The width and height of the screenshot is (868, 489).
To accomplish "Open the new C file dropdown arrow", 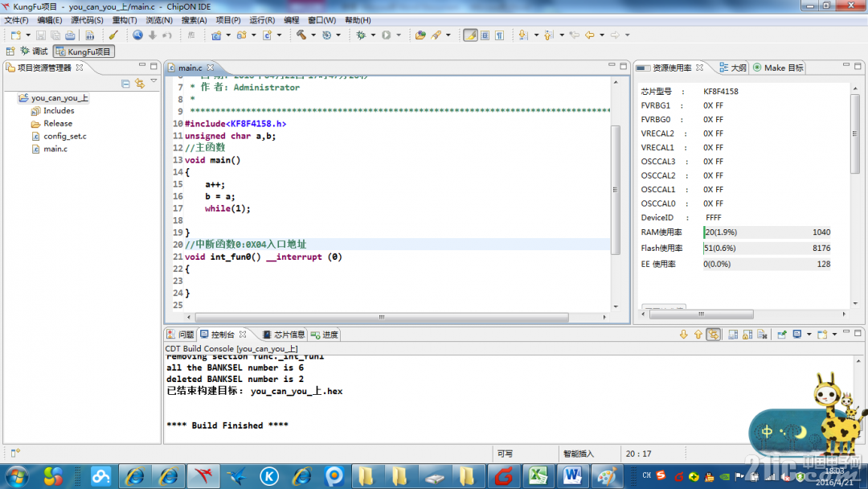I will pos(279,35).
